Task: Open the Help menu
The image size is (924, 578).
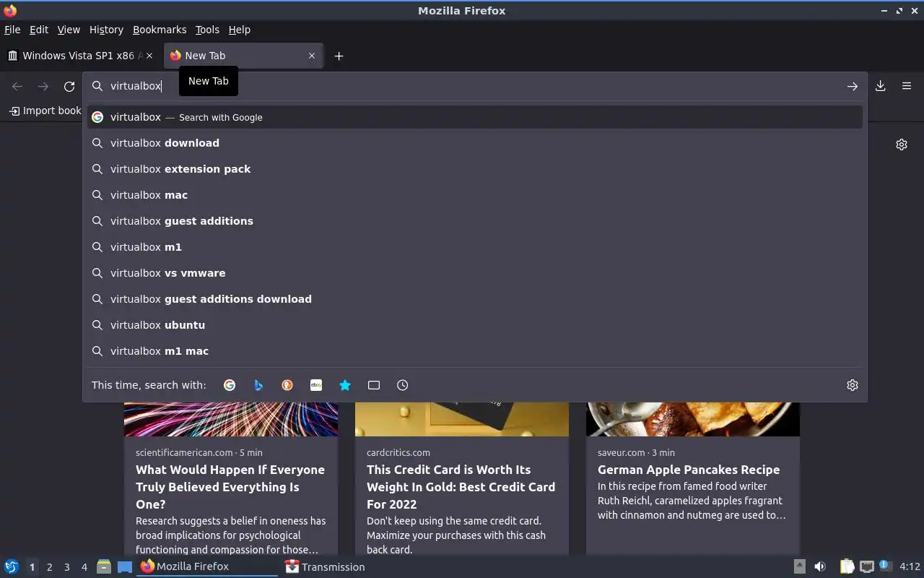Action: click(240, 30)
